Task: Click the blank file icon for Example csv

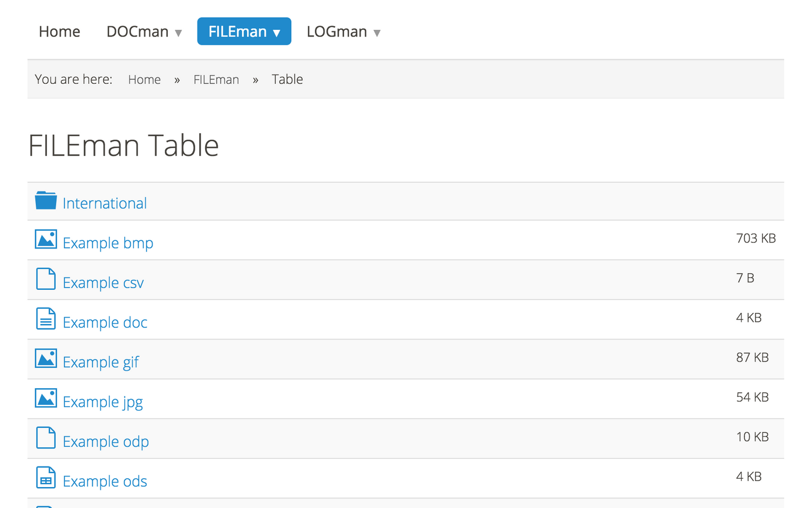Action: click(46, 279)
